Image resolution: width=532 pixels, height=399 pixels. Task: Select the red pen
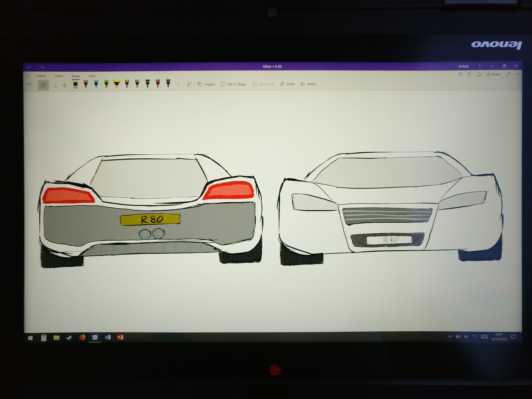click(x=158, y=84)
